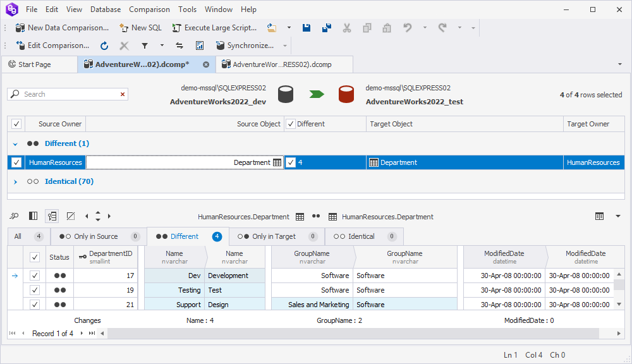Switch to the Only in Target tab
The width and height of the screenshot is (632, 364).
[x=274, y=236]
